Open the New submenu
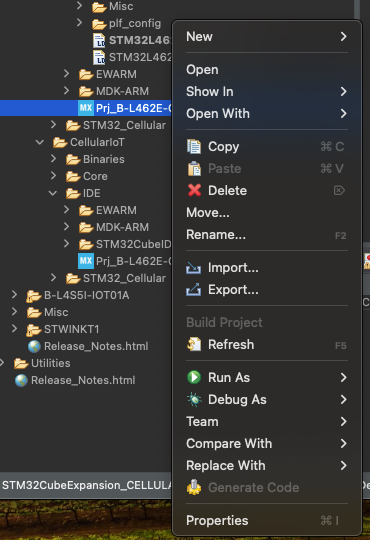 tap(267, 37)
